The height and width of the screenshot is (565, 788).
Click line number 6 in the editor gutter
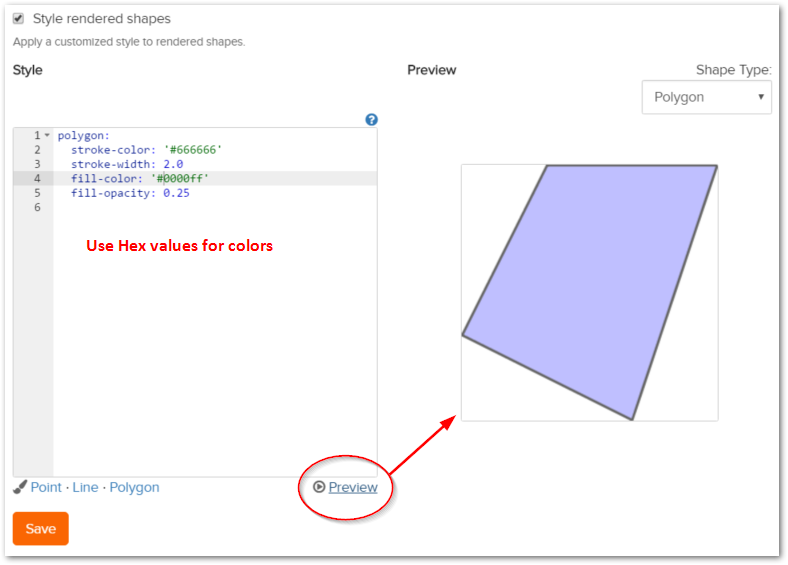coord(37,207)
